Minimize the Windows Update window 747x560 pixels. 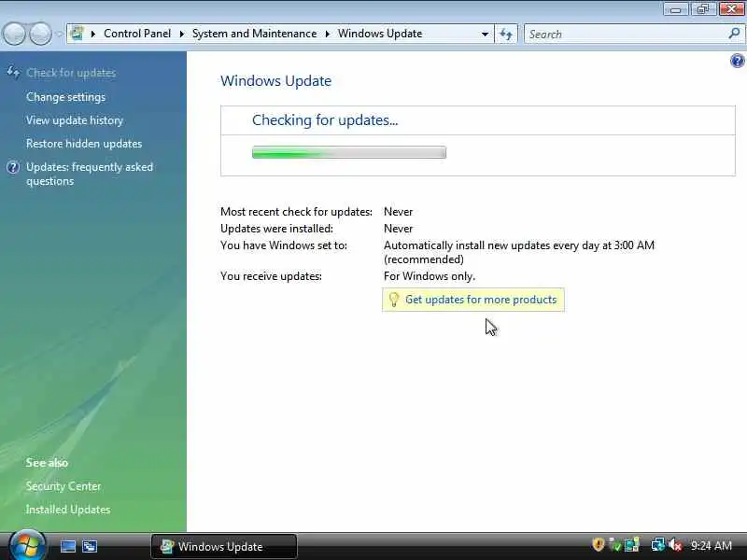click(x=675, y=8)
